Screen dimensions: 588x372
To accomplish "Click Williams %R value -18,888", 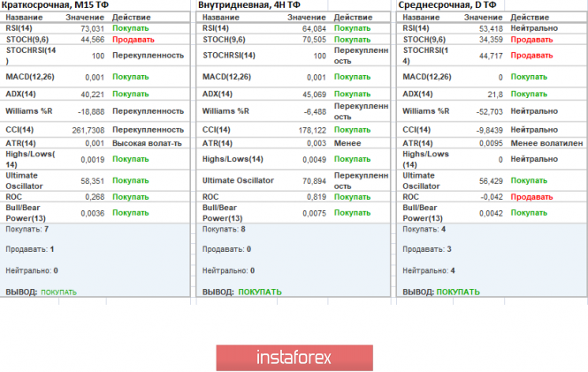I will pyautogui.click(x=91, y=111).
